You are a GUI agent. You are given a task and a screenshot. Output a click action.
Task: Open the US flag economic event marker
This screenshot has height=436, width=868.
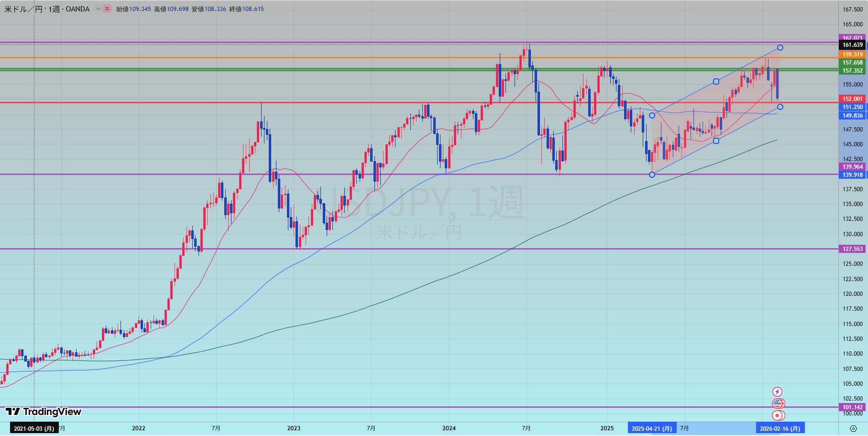(x=778, y=403)
